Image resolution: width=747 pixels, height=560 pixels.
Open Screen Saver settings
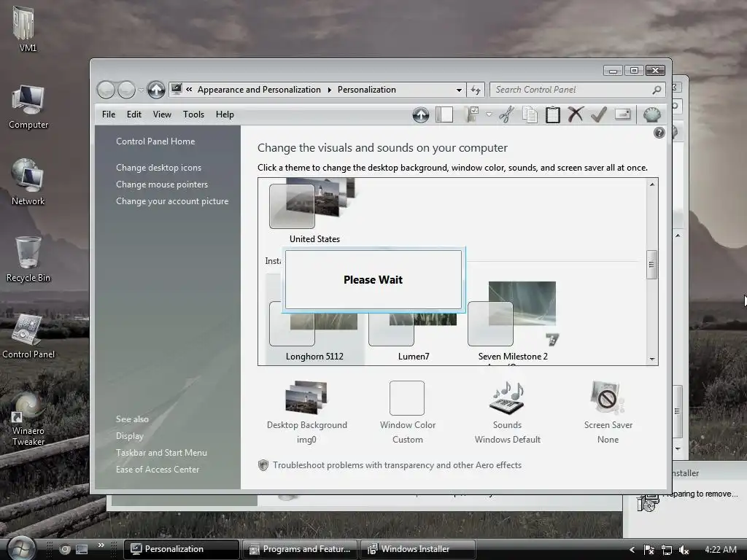[x=608, y=413]
